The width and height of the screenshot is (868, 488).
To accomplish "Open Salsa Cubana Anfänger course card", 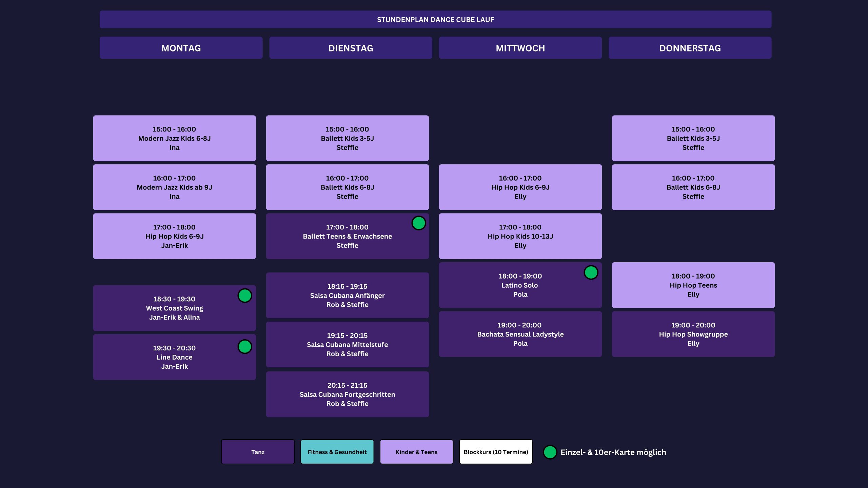I will tap(347, 296).
